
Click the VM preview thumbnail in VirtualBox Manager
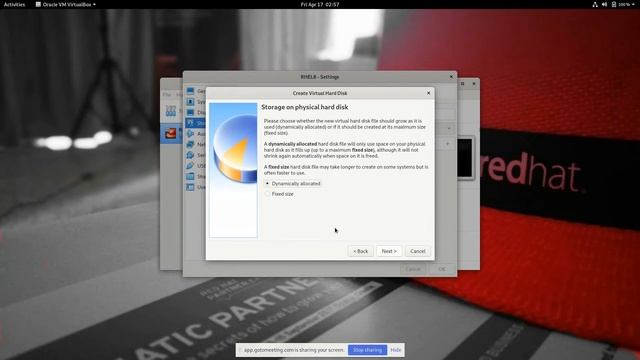465,158
